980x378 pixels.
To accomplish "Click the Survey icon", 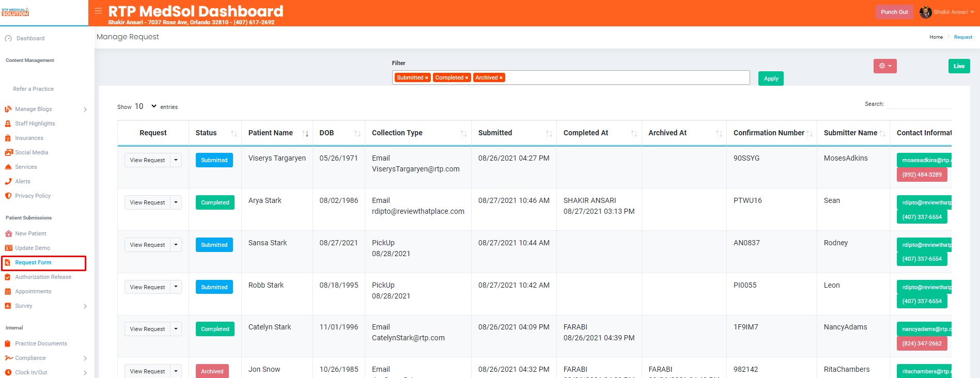I will tap(8, 306).
